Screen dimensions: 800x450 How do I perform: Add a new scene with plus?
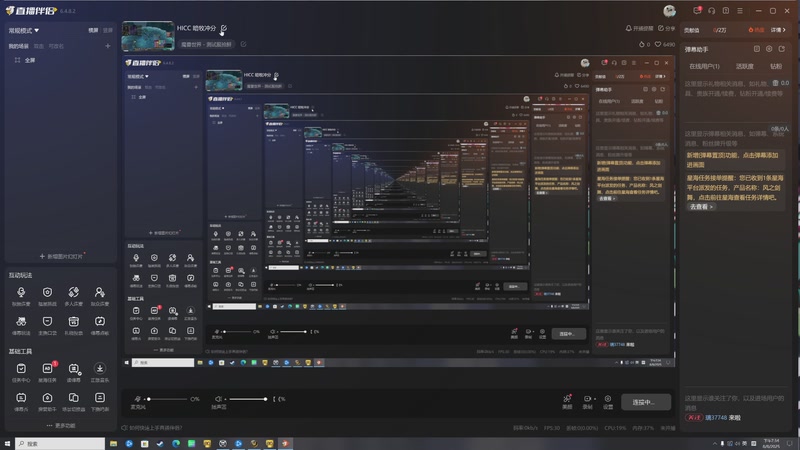108,46
